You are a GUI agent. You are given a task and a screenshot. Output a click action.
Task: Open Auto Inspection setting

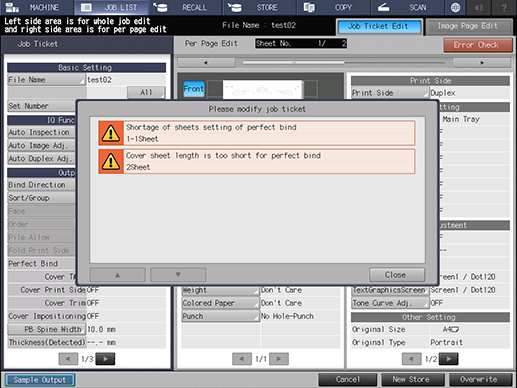pos(42,132)
